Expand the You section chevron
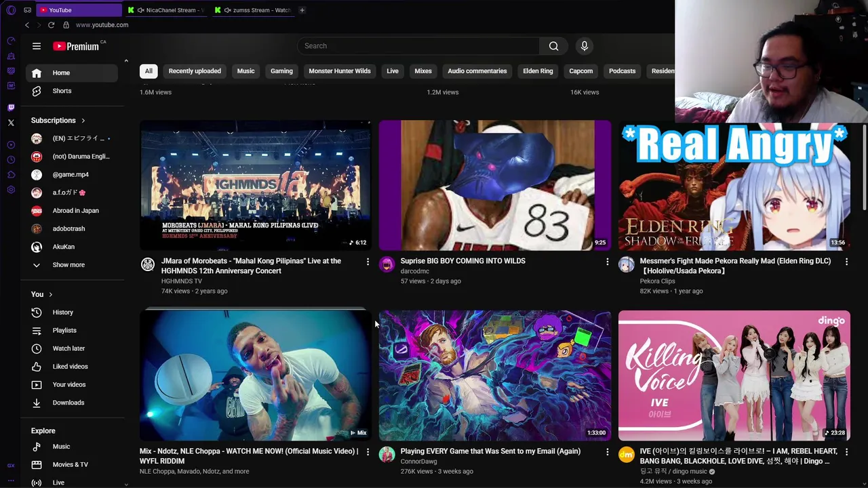868x488 pixels. 50,295
